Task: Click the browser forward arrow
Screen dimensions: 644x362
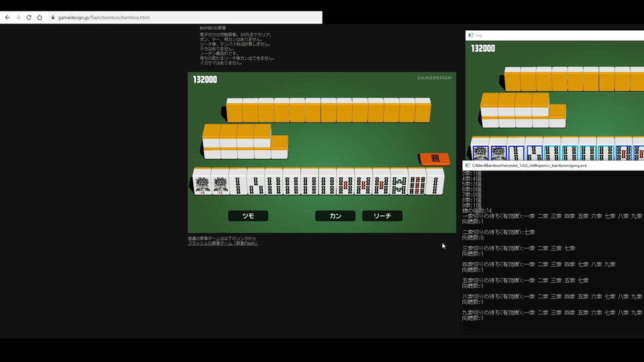Action: (18, 17)
